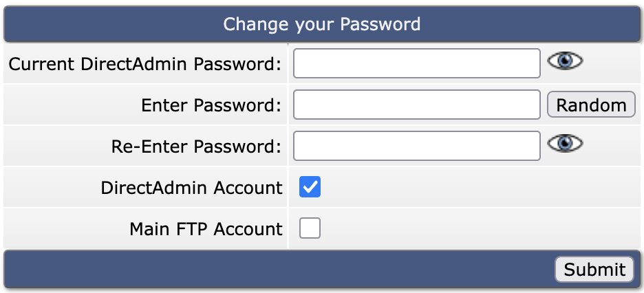
Task: Enable the Main FTP Account checkbox
Action: pyautogui.click(x=310, y=228)
